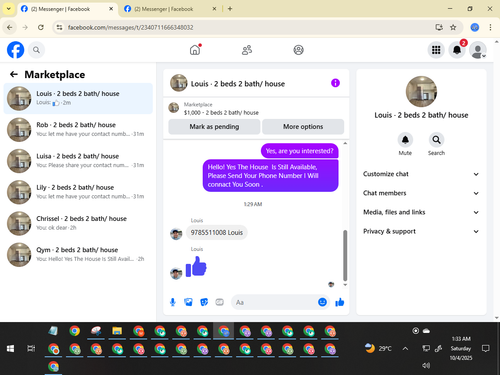The height and width of the screenshot is (375, 500).
Task: Expand the Privacy & support section
Action: (421, 231)
